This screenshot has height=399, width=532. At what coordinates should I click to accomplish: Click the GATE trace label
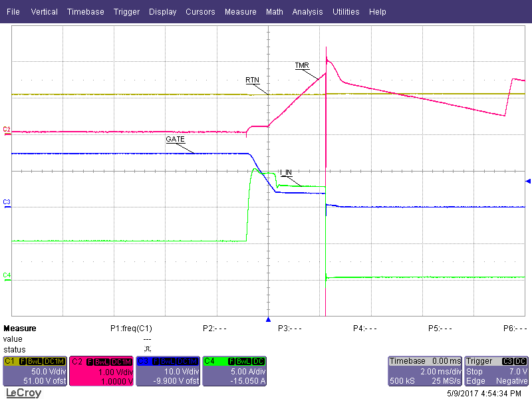(175, 140)
